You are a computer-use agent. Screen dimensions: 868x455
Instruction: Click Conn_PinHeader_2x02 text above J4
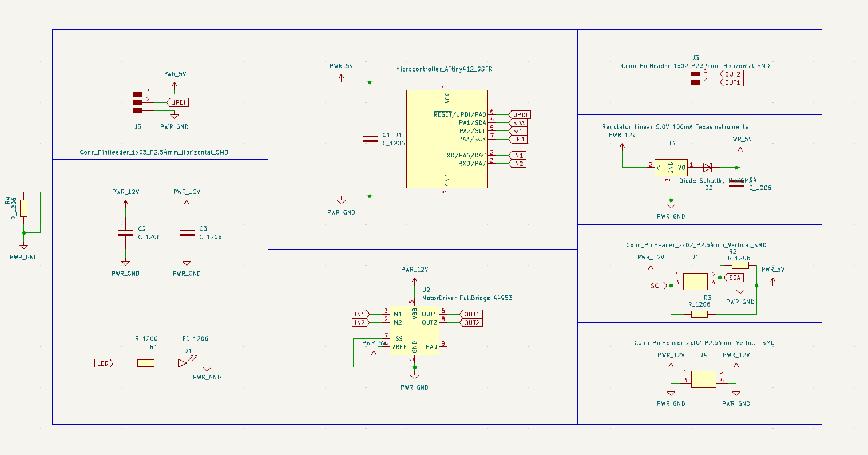704,343
